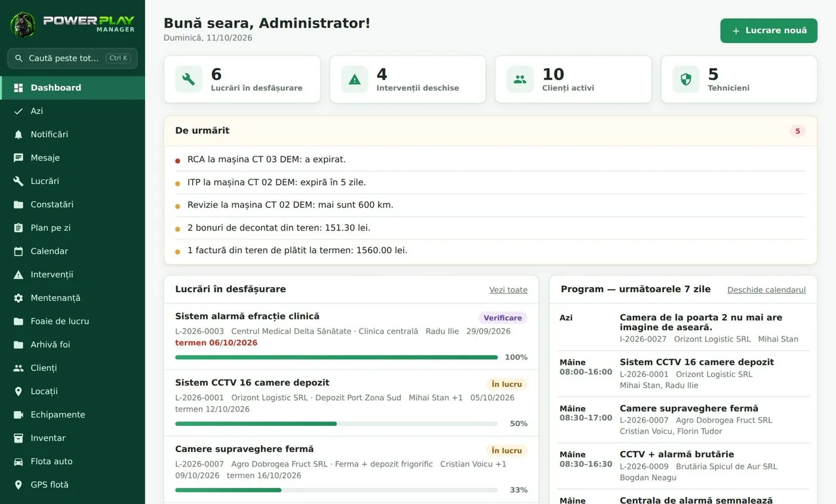The height and width of the screenshot is (504, 836).
Task: Click the 1 factură din teren alert
Action: (x=490, y=250)
